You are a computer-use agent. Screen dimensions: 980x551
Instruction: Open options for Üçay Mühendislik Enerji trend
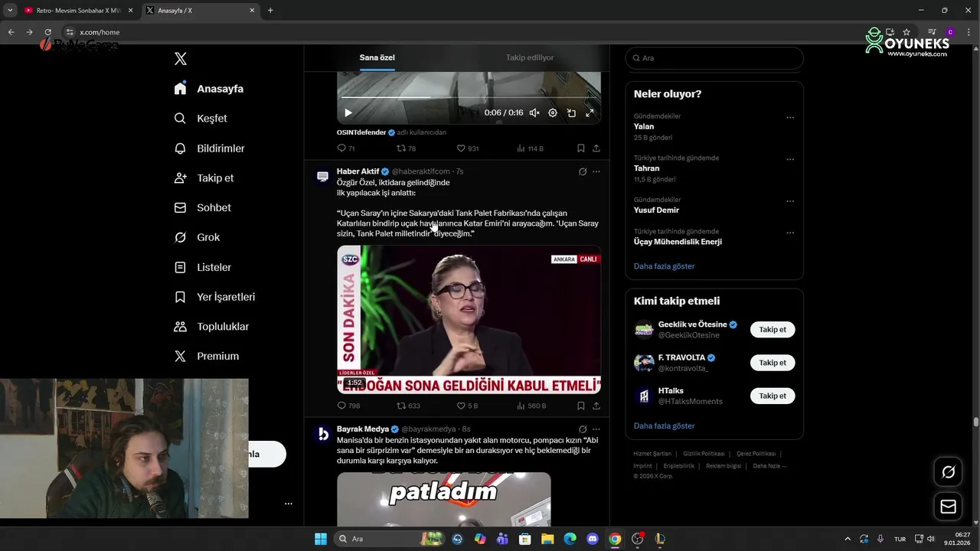tap(790, 233)
